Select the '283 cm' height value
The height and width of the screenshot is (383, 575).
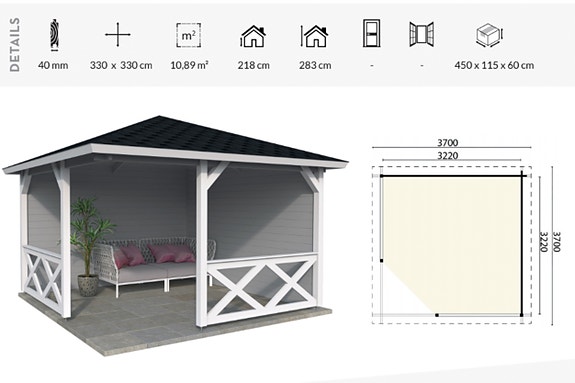point(315,65)
